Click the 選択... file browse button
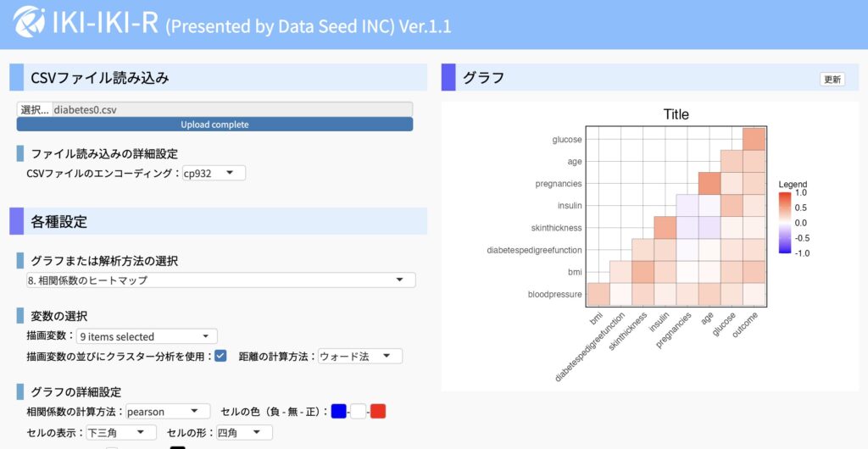Screen dimensions: 868x449 [x=35, y=109]
